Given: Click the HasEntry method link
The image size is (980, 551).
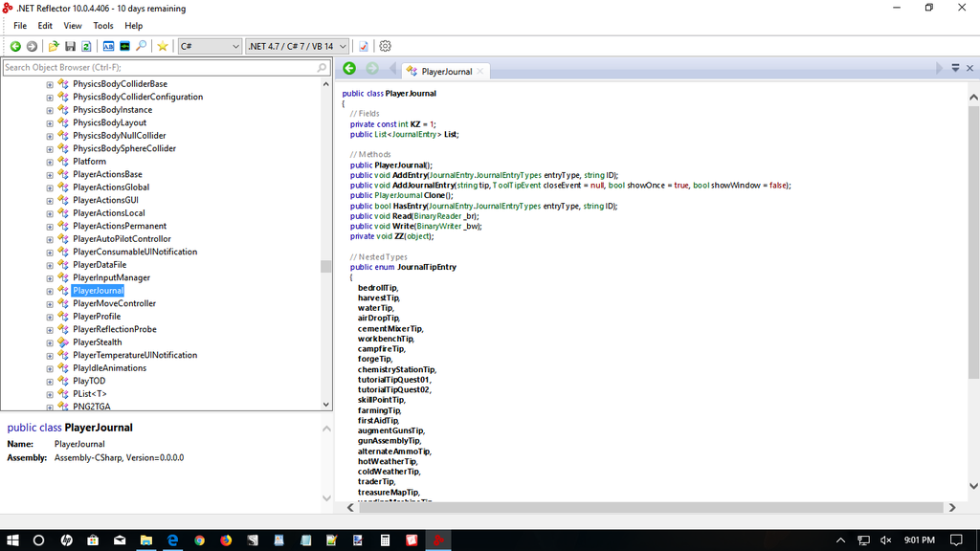Looking at the screenshot, I should pyautogui.click(x=410, y=207).
